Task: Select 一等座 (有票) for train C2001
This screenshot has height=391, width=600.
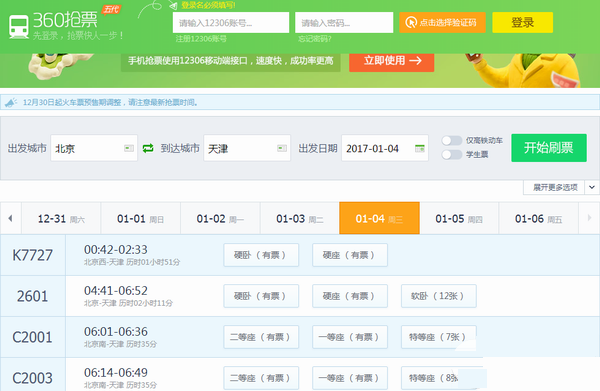Action: (x=350, y=337)
